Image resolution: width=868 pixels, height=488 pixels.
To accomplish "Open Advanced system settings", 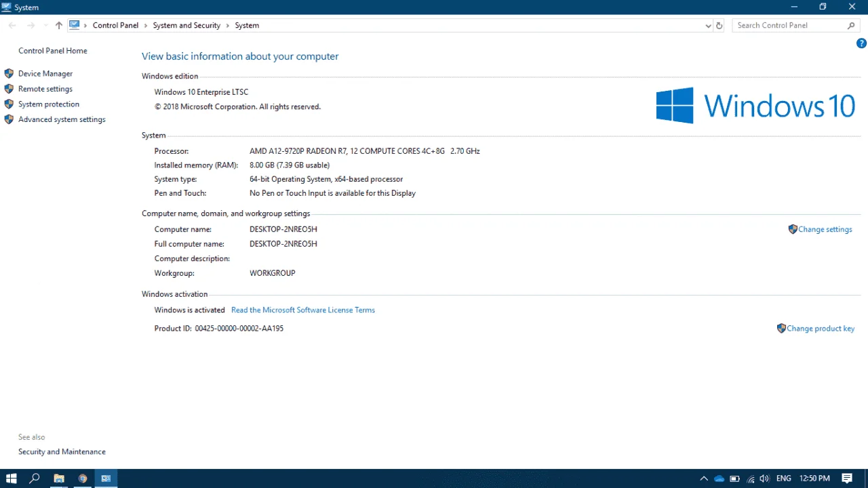I will pos(62,119).
